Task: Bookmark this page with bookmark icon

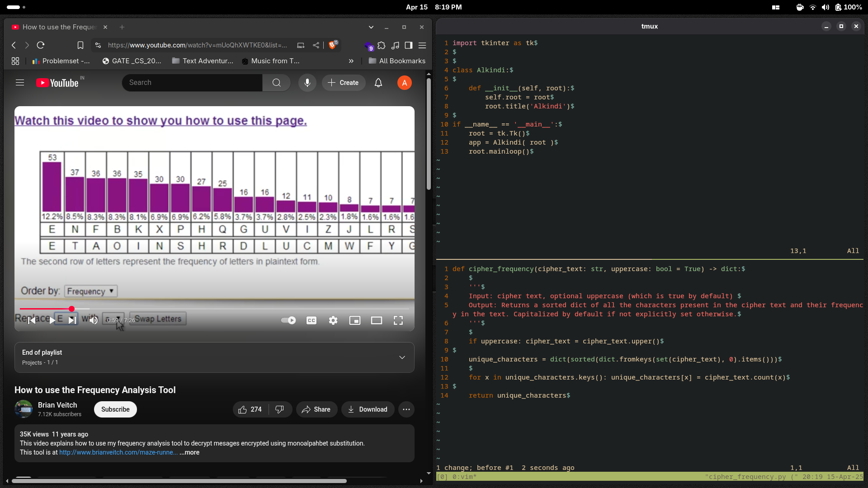Action: (80, 45)
